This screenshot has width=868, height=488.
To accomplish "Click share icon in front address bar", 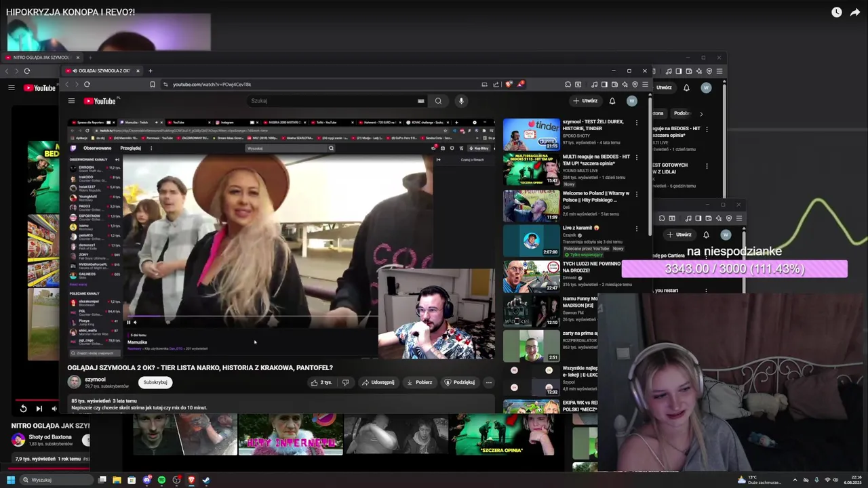I will coord(496,84).
